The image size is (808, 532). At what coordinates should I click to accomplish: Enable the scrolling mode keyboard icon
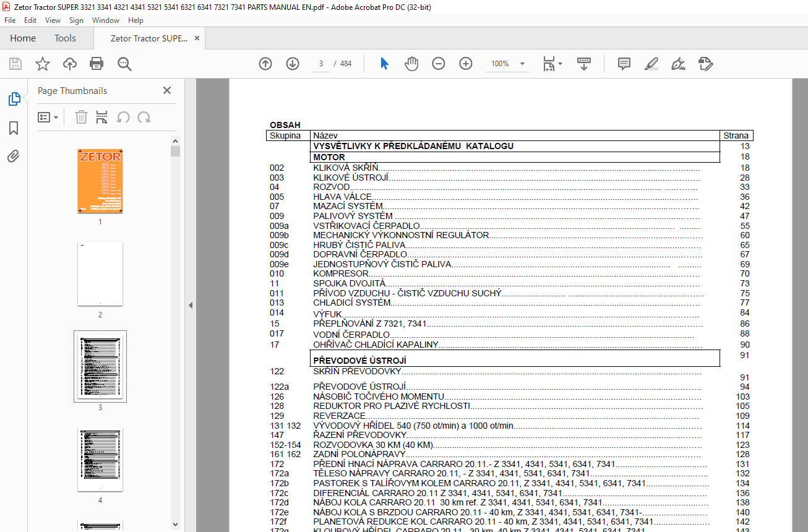(584, 64)
